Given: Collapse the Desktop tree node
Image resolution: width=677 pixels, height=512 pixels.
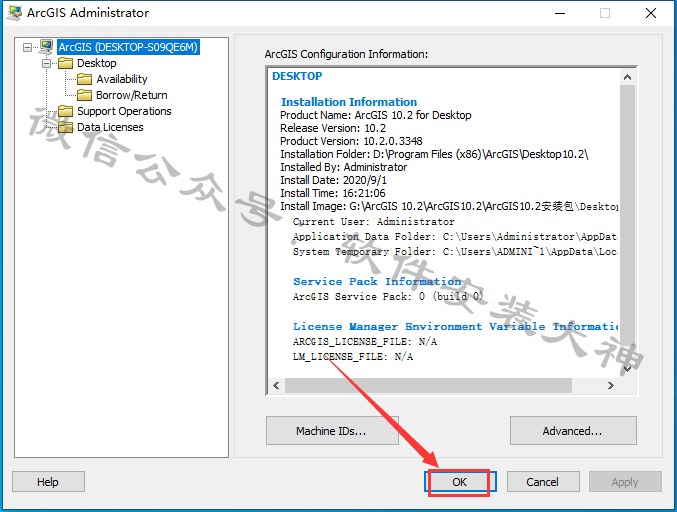Looking at the screenshot, I should [46, 63].
